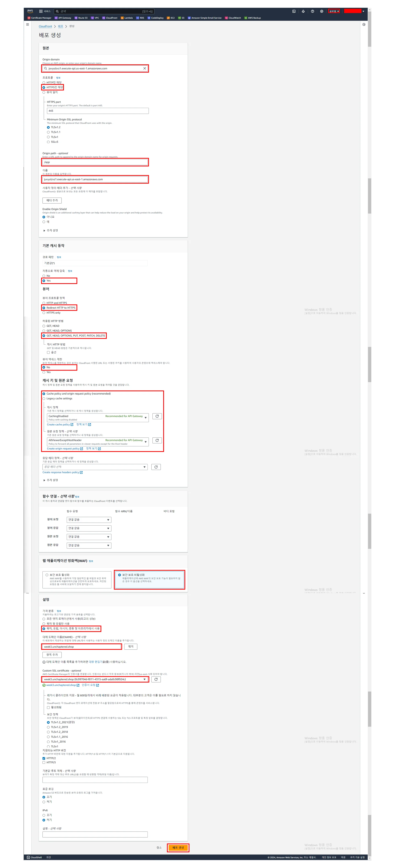Check the HTTP/3 checkbox

[44, 763]
